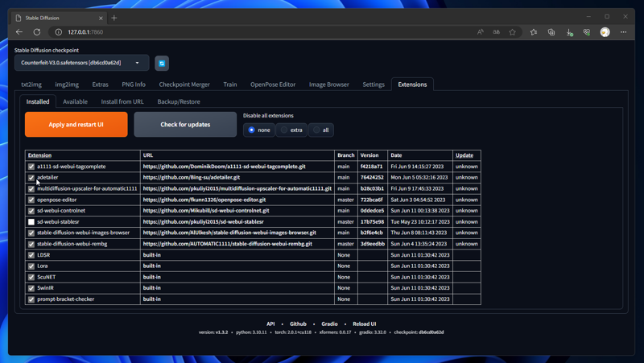The height and width of the screenshot is (363, 644).
Task: Uncheck the a1111-sd-webui-tagcomplete extension
Action: point(31,167)
